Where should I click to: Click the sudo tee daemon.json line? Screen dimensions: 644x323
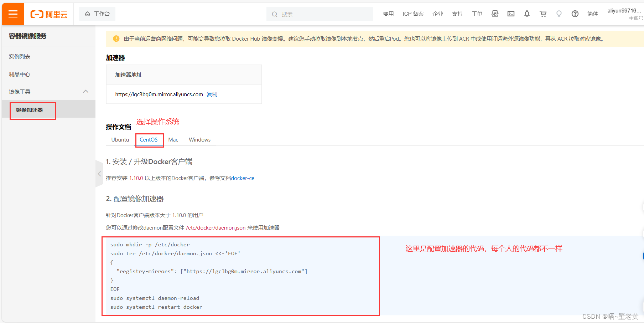click(x=175, y=253)
